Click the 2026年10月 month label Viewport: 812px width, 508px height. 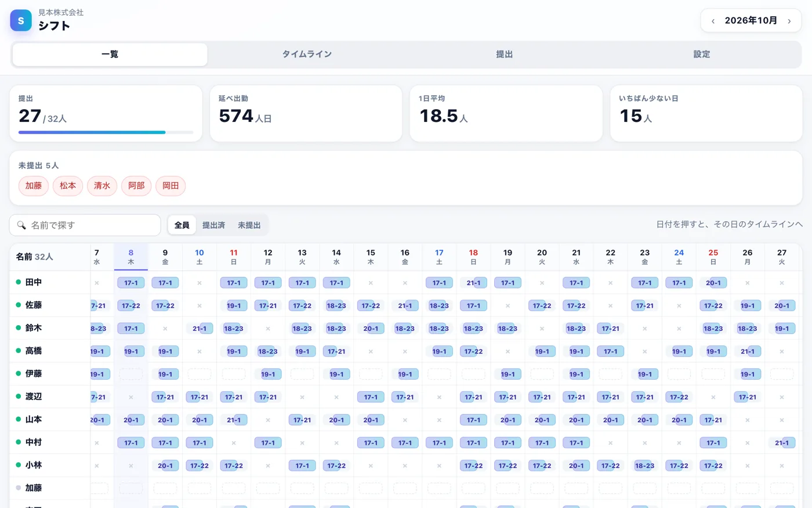[751, 21]
